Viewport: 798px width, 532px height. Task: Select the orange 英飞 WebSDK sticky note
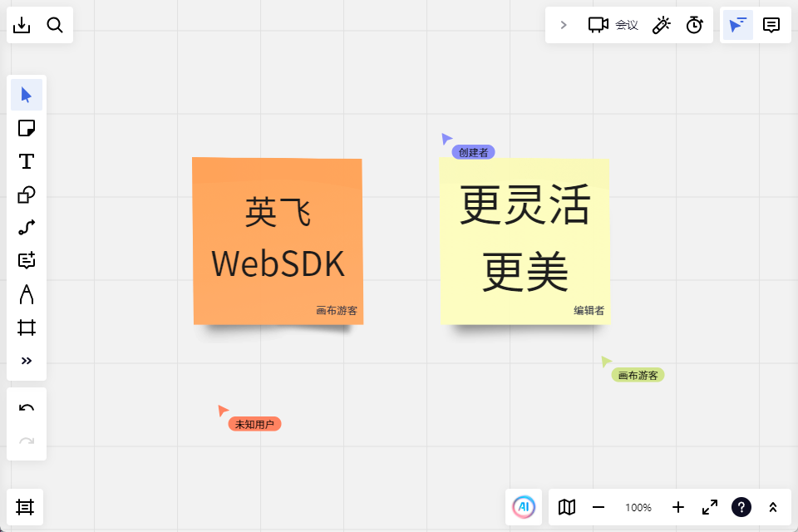pos(278,241)
